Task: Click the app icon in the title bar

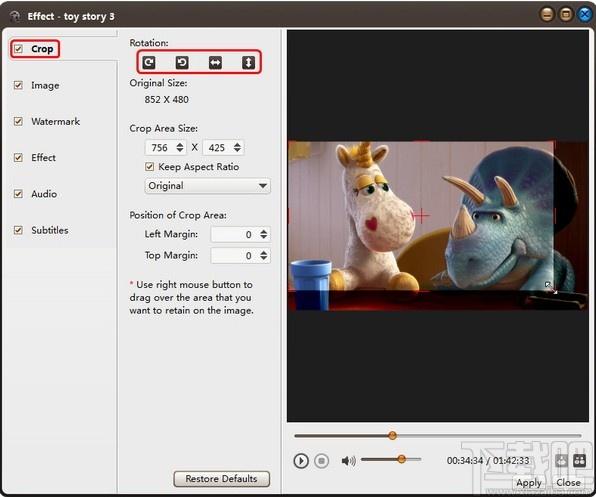Action: (15, 16)
